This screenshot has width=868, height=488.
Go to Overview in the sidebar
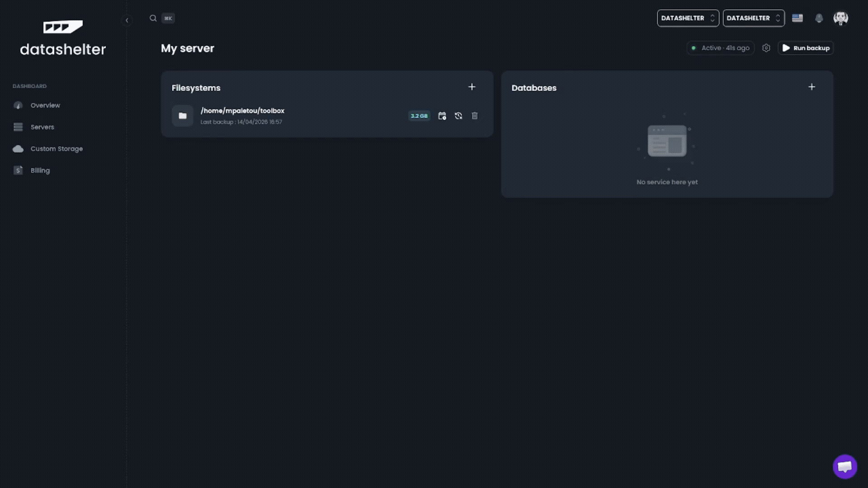pos(45,105)
